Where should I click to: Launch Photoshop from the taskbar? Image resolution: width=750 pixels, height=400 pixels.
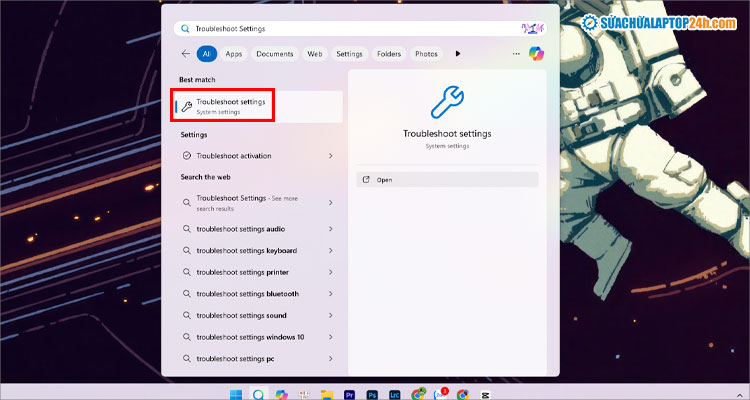pyautogui.click(x=372, y=392)
